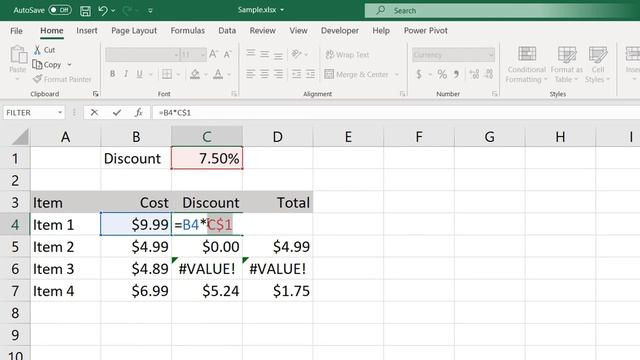Toggle Wrap Text
Image resolution: width=640 pixels, height=360 pixels.
(347, 54)
